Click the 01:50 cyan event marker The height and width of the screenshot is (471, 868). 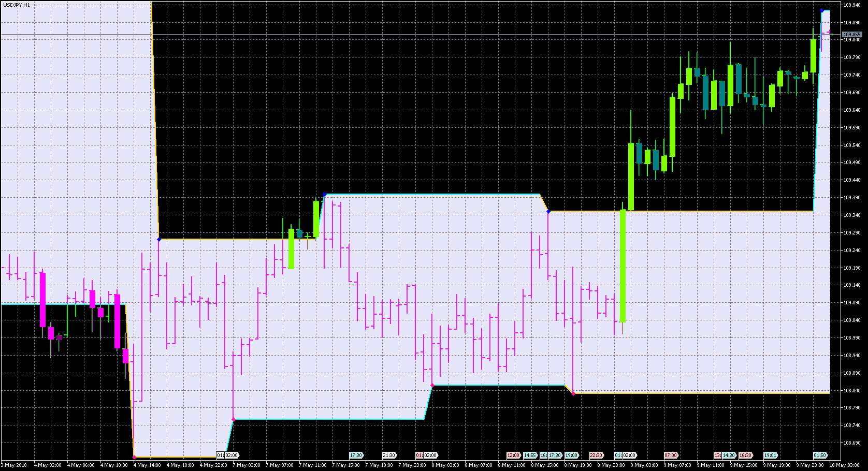(820, 455)
